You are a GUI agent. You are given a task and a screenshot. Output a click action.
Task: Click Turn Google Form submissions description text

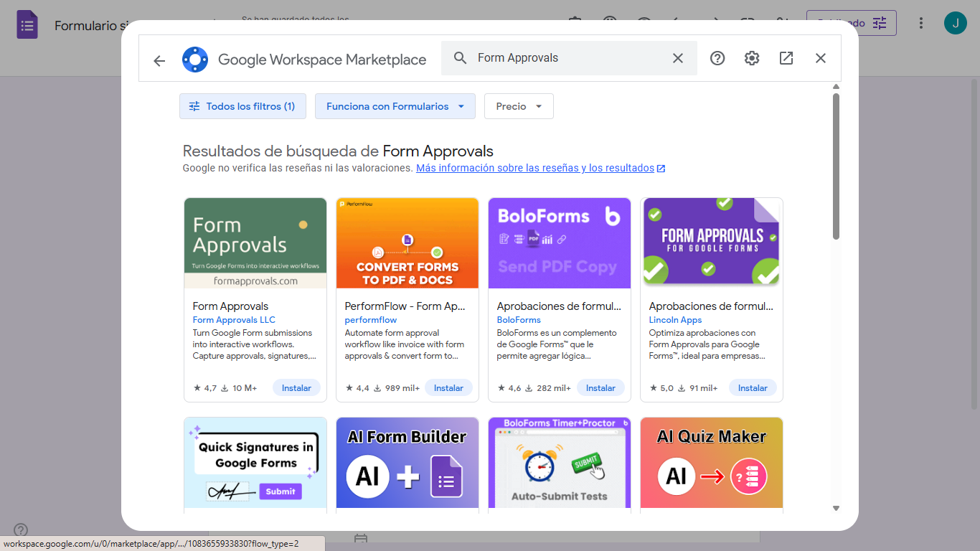point(254,344)
